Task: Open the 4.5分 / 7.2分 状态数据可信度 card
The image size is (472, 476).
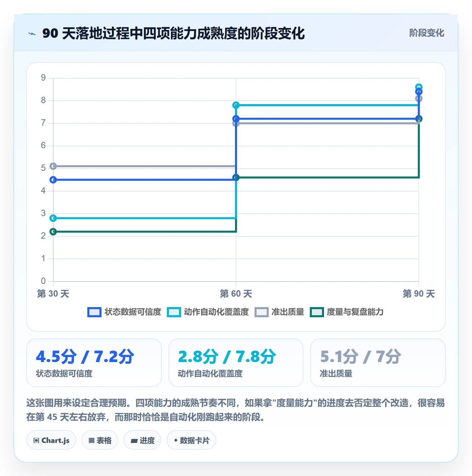Action: (x=94, y=363)
